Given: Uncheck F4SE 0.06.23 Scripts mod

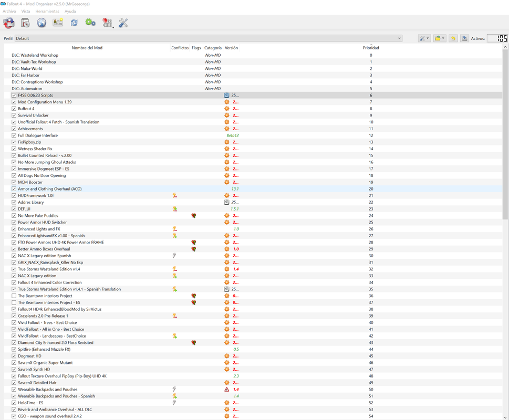Looking at the screenshot, I should tap(14, 96).
